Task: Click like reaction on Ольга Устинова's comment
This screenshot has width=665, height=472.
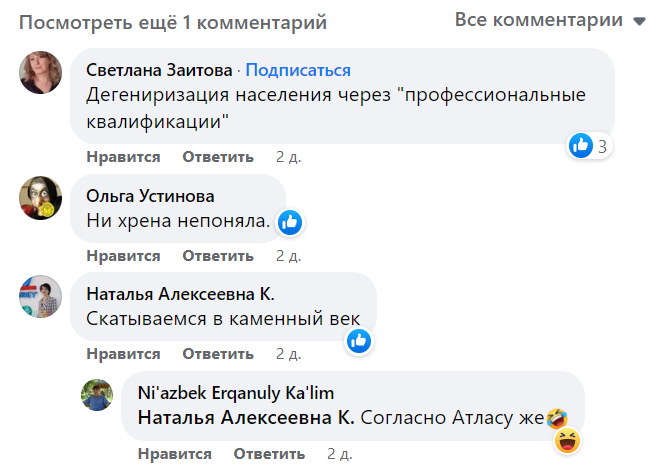Action: tap(290, 222)
